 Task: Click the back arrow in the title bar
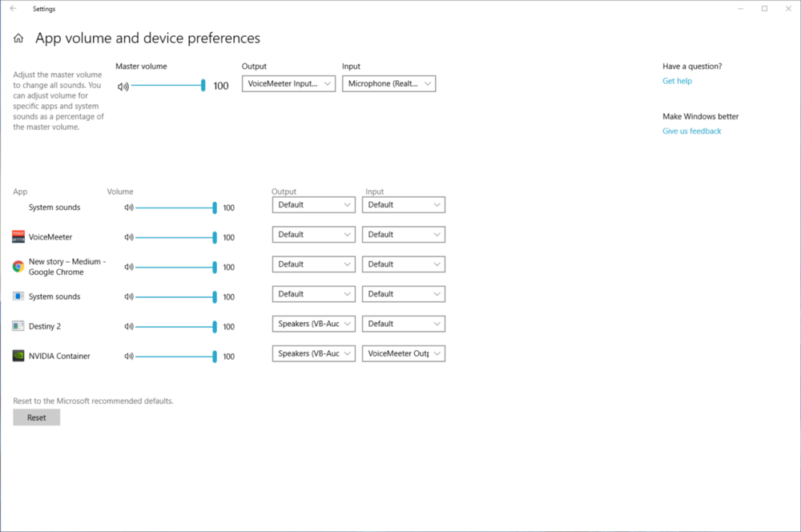click(13, 9)
